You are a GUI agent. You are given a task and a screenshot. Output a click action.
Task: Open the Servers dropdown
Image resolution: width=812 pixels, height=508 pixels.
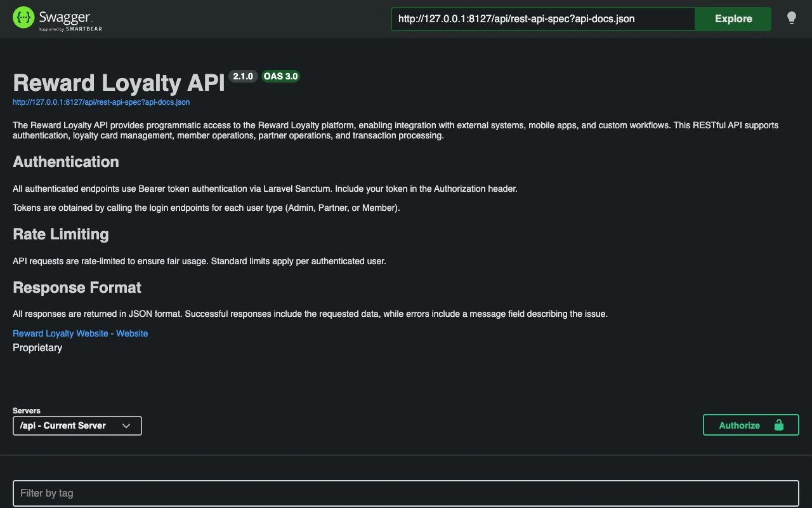coord(77,425)
